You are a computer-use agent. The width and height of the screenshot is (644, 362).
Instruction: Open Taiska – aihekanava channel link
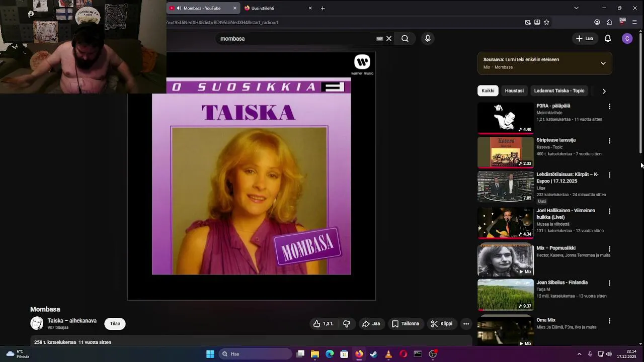pos(72,321)
